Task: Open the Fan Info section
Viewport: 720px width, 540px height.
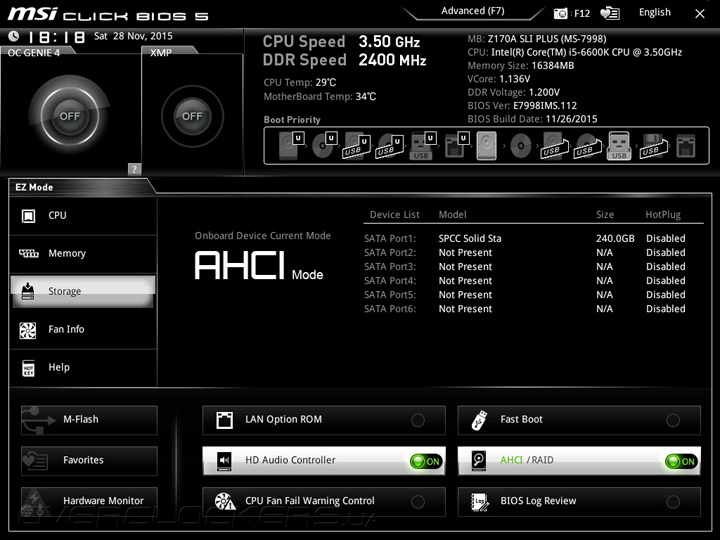Action: (83, 330)
